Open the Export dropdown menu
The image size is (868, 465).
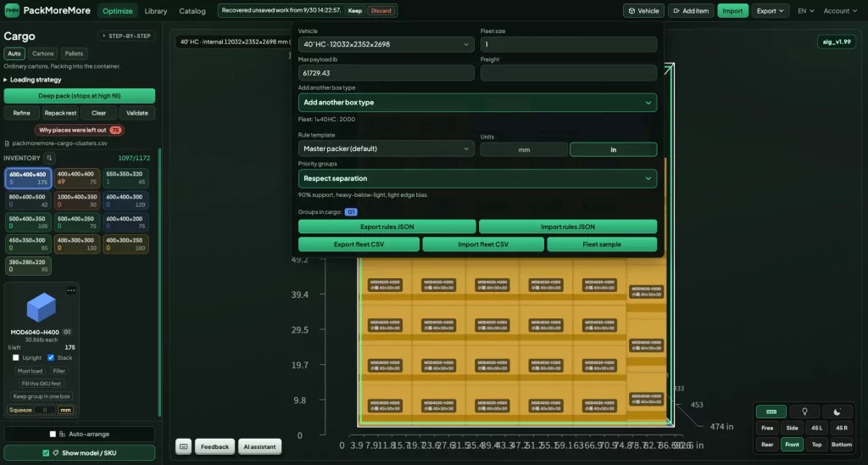click(770, 10)
